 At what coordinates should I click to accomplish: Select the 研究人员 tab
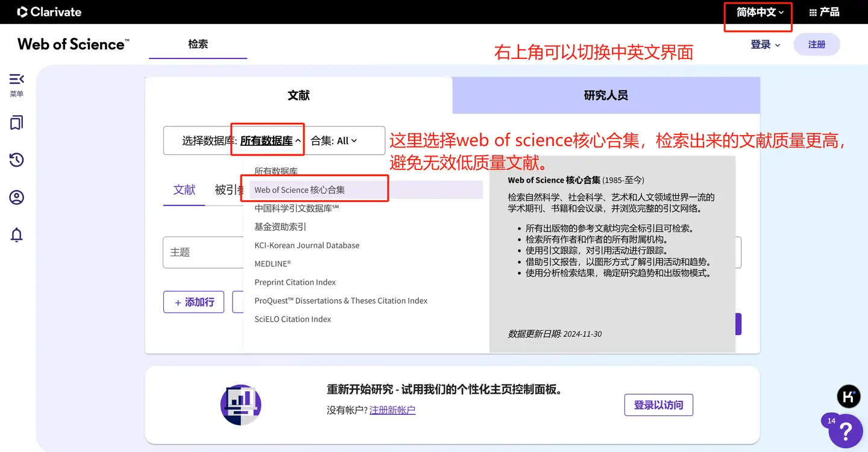pos(606,95)
